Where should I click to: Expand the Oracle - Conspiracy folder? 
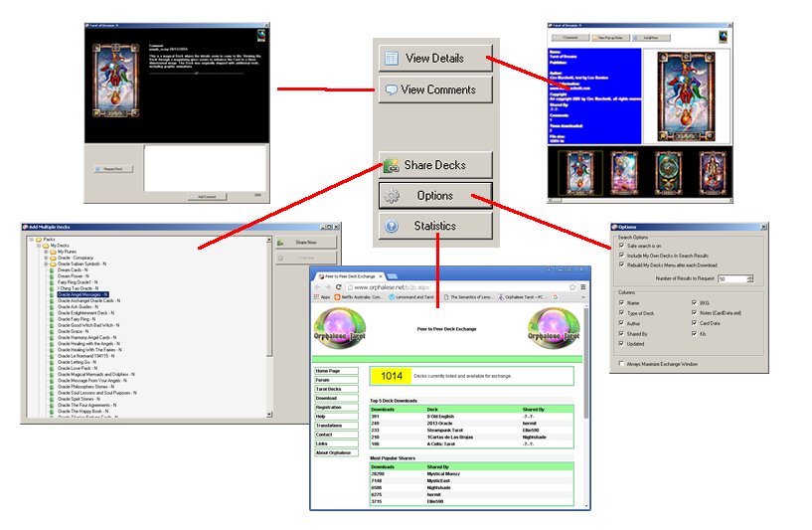click(46, 258)
